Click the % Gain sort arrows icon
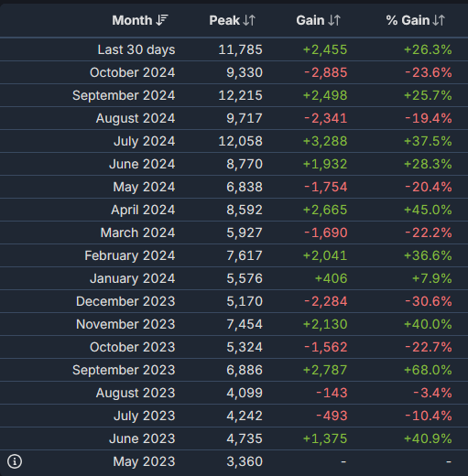 [439, 20]
